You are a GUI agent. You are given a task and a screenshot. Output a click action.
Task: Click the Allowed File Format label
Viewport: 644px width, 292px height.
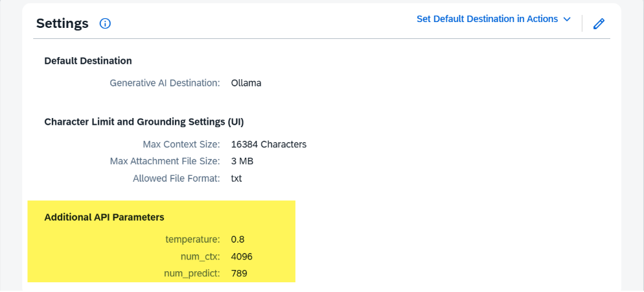click(176, 178)
